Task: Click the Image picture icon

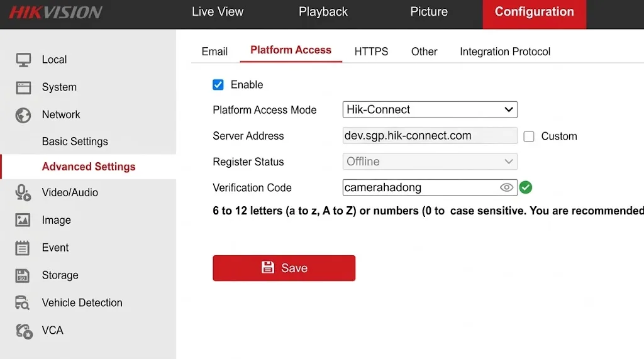Action: [x=23, y=220]
